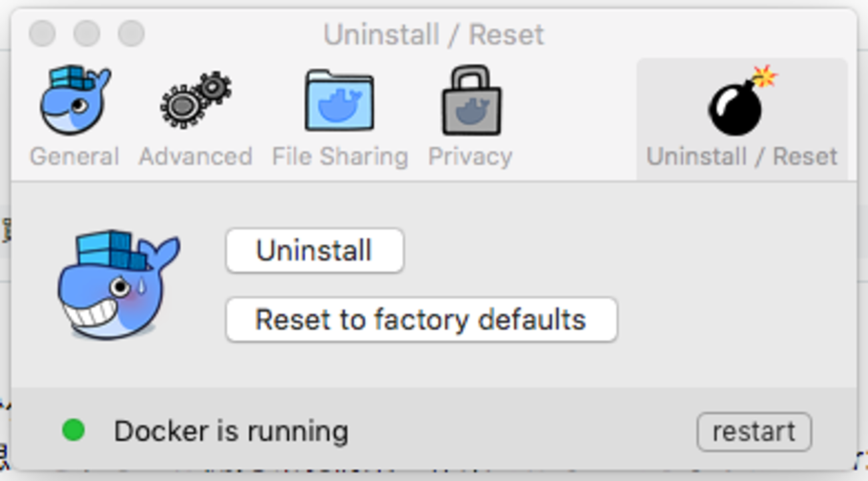868x481 pixels.
Task: Switch to the Privacy tab label
Action: coord(471,156)
